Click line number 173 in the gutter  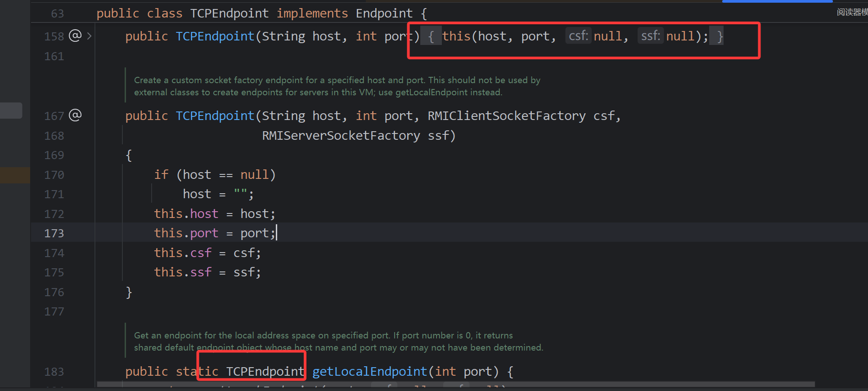(54, 233)
